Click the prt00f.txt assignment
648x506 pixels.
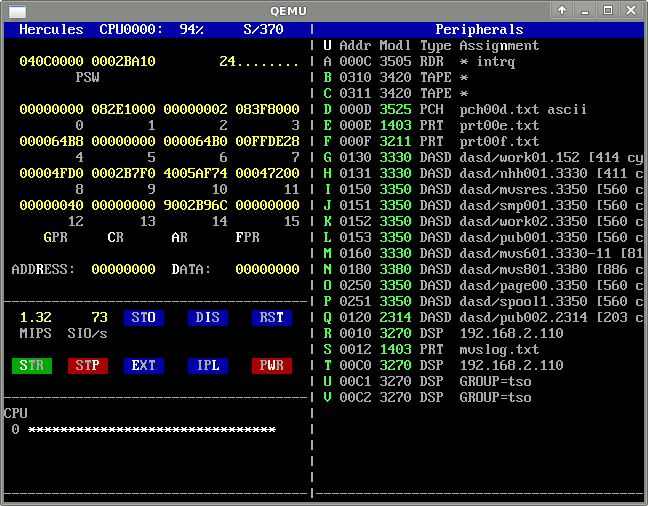(x=499, y=141)
